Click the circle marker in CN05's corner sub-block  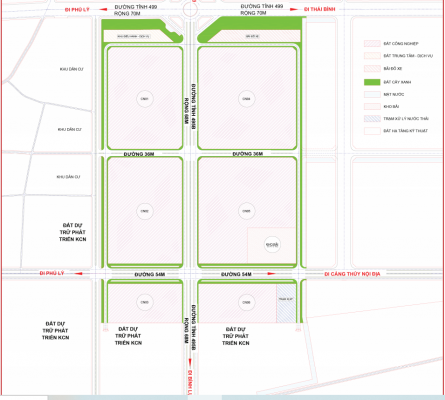click(272, 245)
